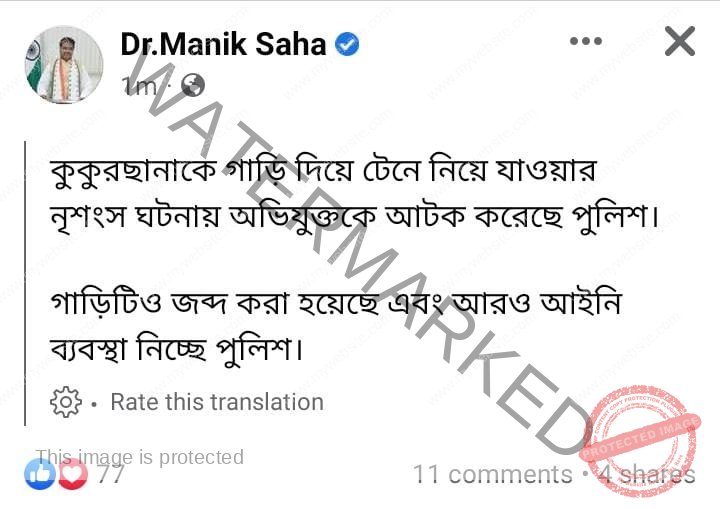The image size is (720, 509).
Task: Click the red Protected Image stamp
Action: click(x=640, y=441)
